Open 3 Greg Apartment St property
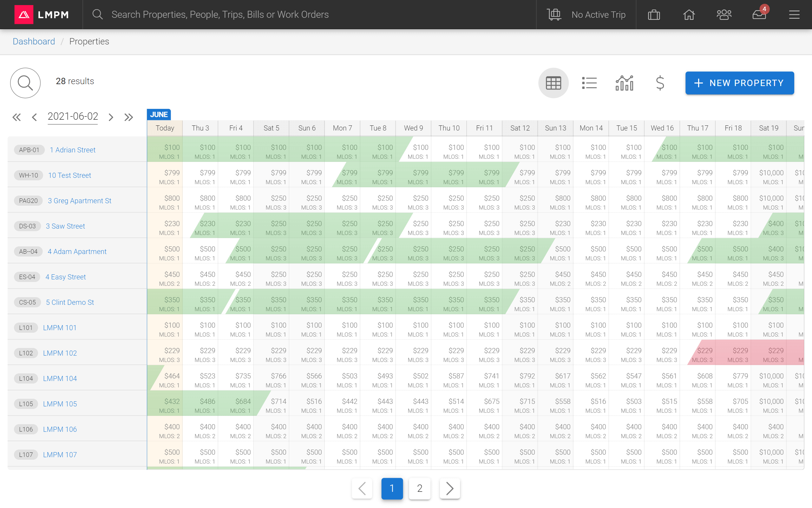The image size is (812, 508). (80, 201)
